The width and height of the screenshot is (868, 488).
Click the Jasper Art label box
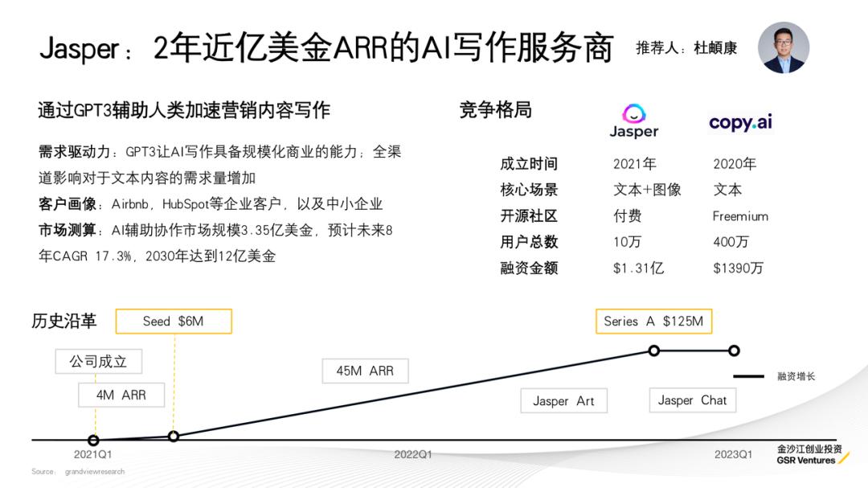(x=563, y=400)
